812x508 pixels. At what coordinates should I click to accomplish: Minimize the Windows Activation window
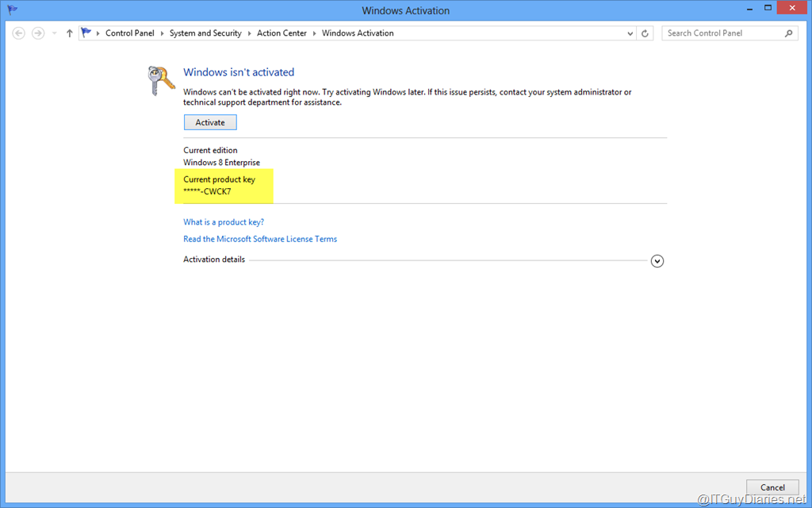(750, 9)
